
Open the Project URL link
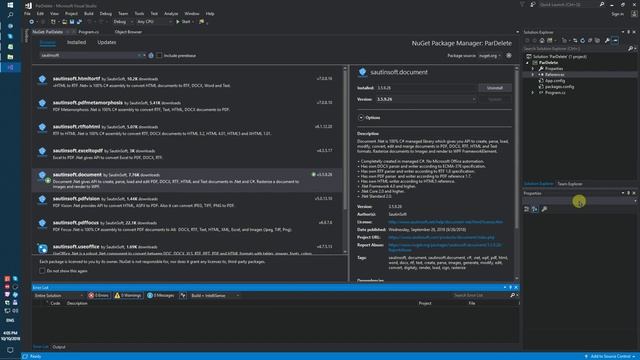click(x=441, y=237)
